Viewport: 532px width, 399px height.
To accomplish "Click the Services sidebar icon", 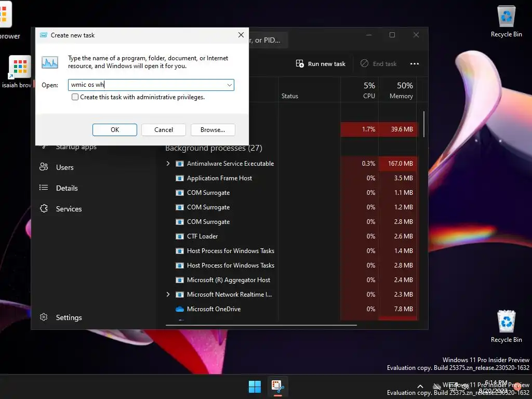I will click(44, 208).
